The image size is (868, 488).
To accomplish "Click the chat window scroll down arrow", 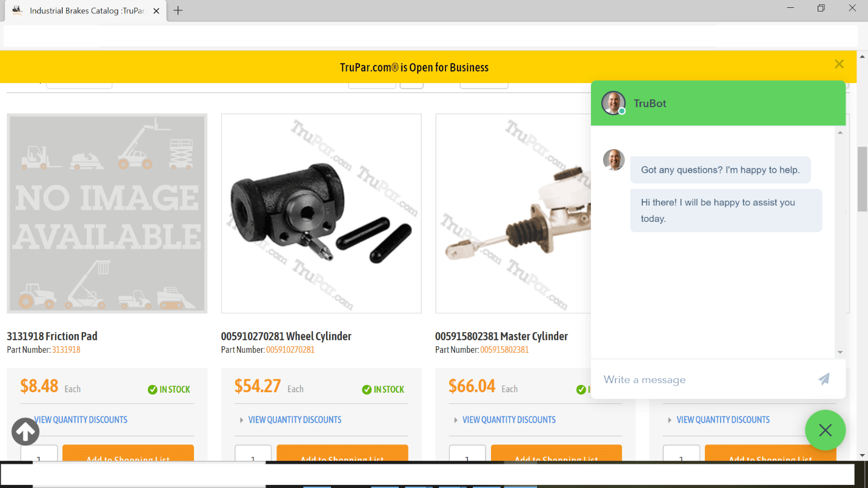I will point(840,352).
